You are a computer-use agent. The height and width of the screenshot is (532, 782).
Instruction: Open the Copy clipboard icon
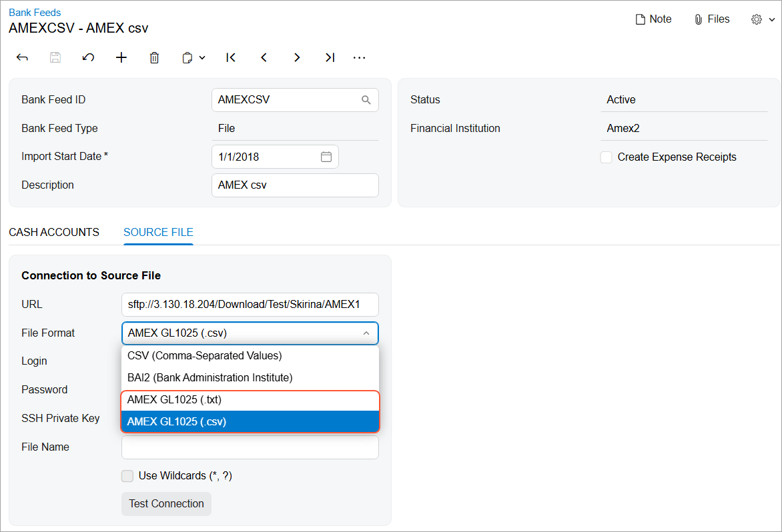pyautogui.click(x=187, y=57)
